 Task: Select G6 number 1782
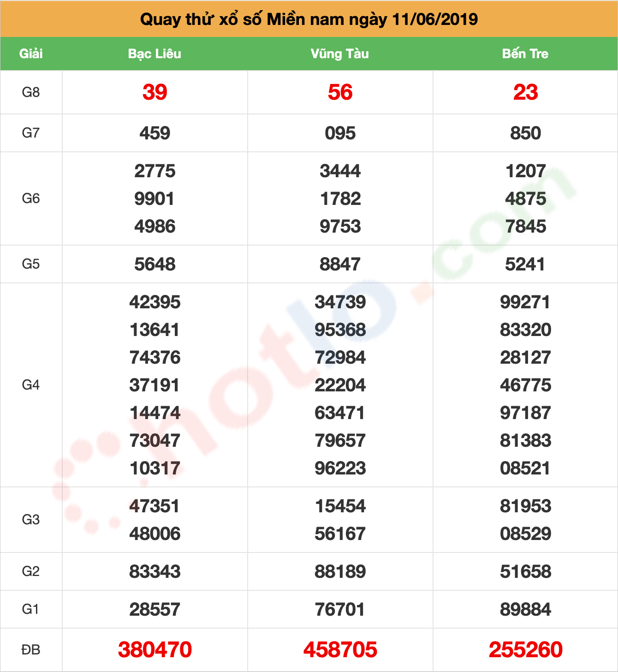click(x=340, y=199)
